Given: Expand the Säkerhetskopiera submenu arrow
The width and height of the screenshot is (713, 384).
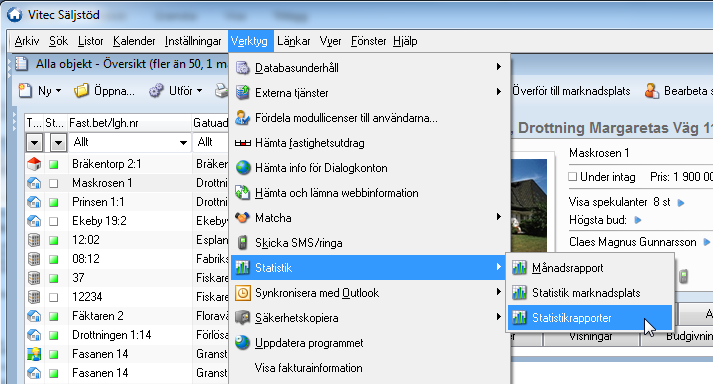Looking at the screenshot, I should point(499,317).
